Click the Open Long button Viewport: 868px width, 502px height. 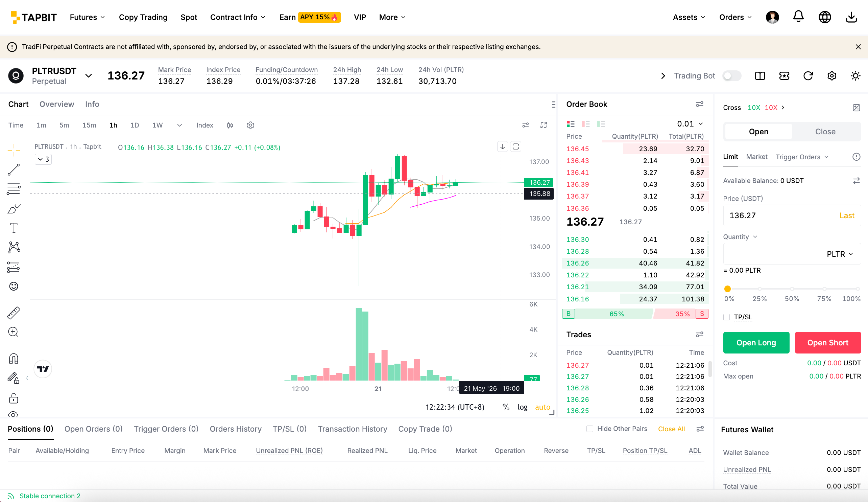756,343
